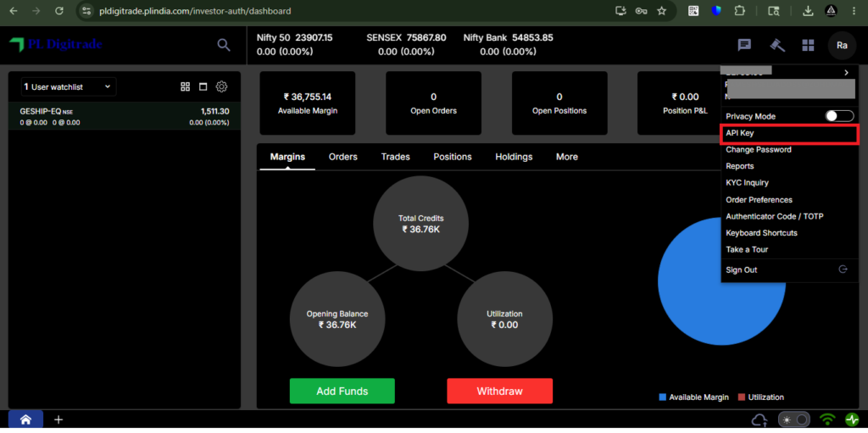Image resolution: width=868 pixels, height=433 pixels.
Task: Click the watchlist window view icon
Action: point(203,87)
